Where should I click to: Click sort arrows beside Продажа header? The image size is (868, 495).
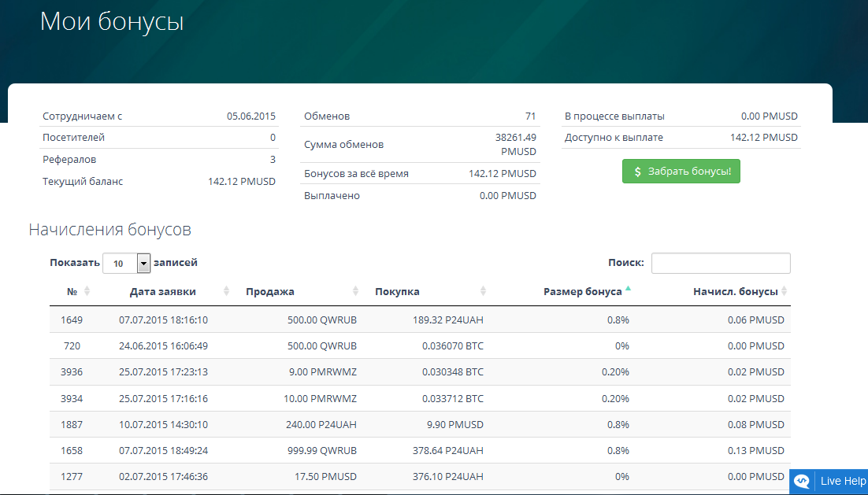[x=356, y=291]
